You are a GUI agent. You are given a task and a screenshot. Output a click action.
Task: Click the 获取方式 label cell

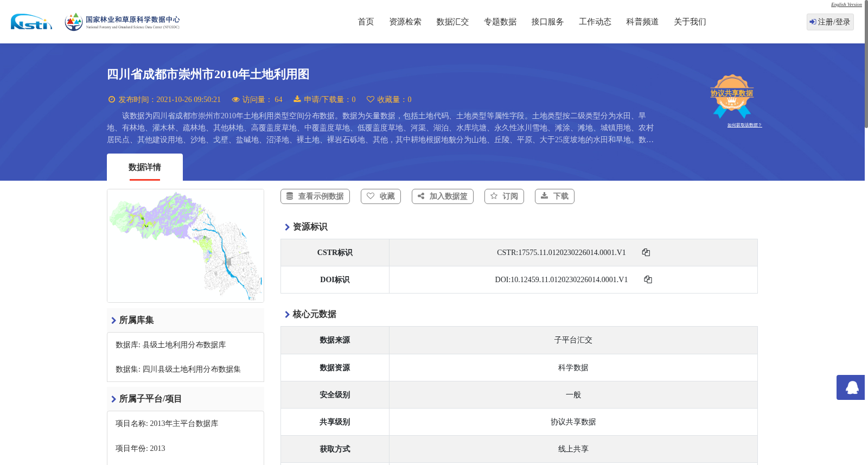(x=335, y=449)
